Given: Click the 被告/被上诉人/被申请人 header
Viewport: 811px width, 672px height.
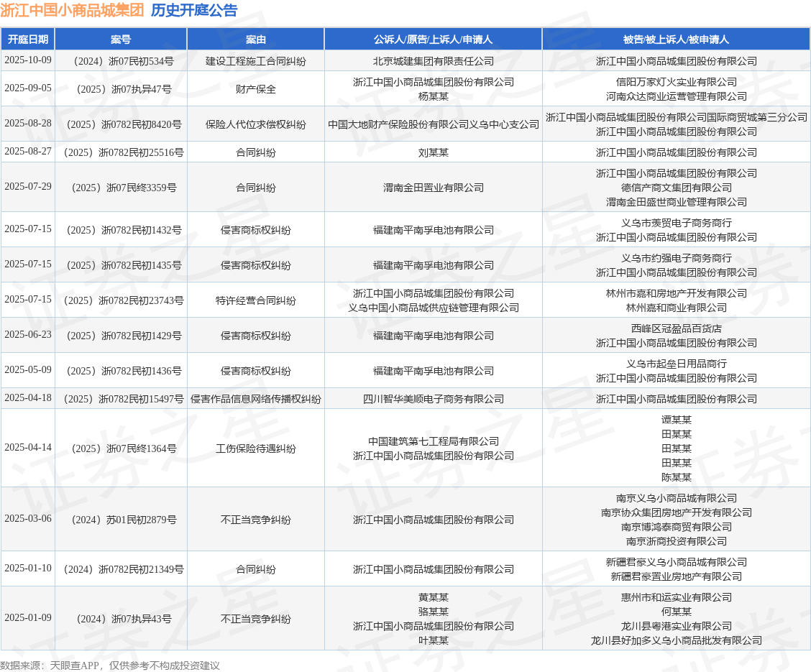Looking at the screenshot, I should coord(676,40).
